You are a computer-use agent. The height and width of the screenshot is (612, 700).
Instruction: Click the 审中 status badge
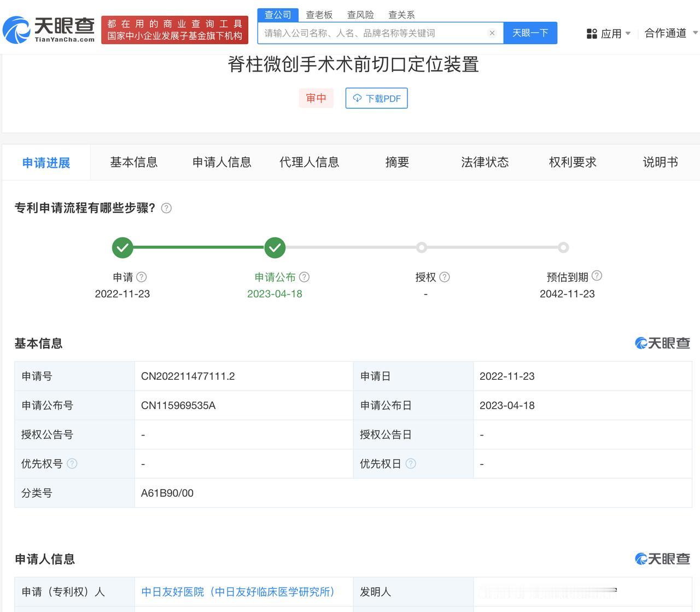[x=316, y=98]
